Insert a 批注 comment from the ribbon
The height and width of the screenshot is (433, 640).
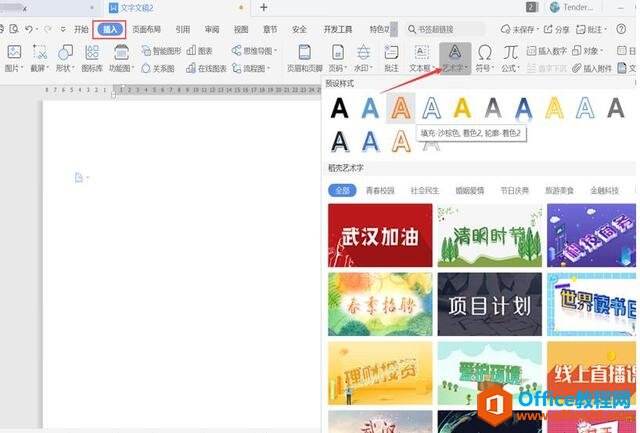pos(391,58)
